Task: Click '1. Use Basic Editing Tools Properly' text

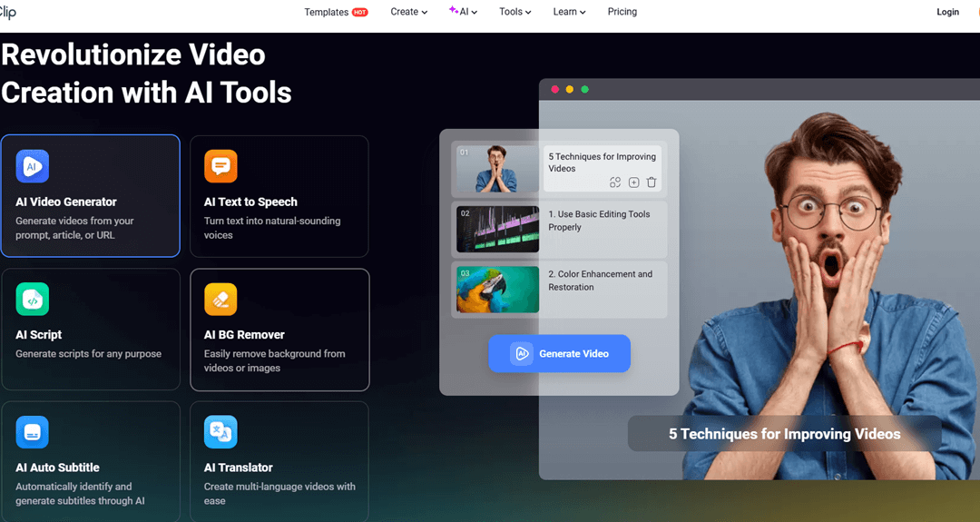Action: 600,221
